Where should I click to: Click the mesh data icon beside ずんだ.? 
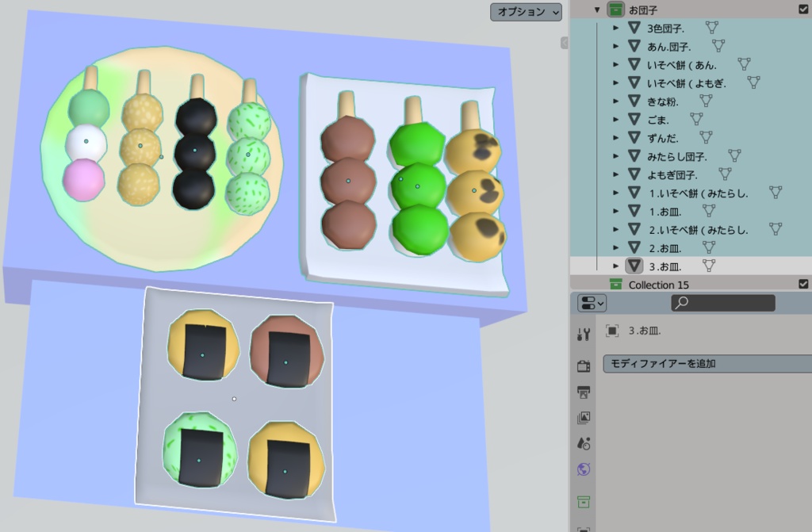[706, 138]
